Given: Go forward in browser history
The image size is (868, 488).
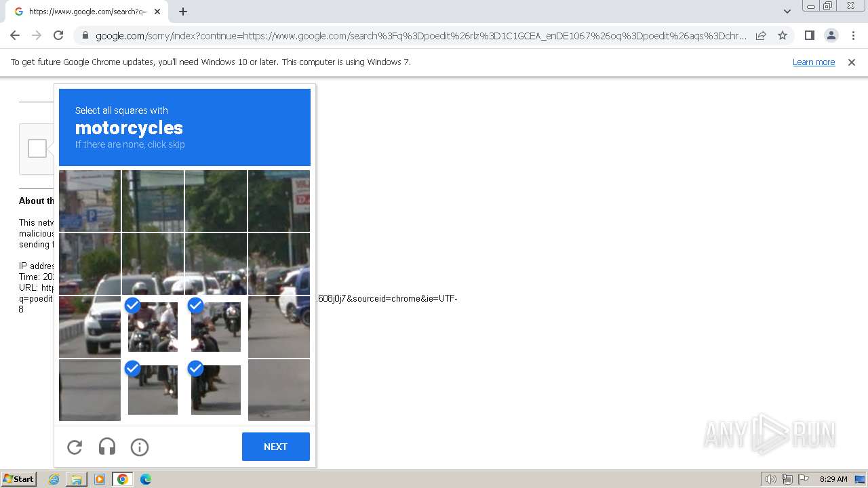Looking at the screenshot, I should (x=37, y=35).
